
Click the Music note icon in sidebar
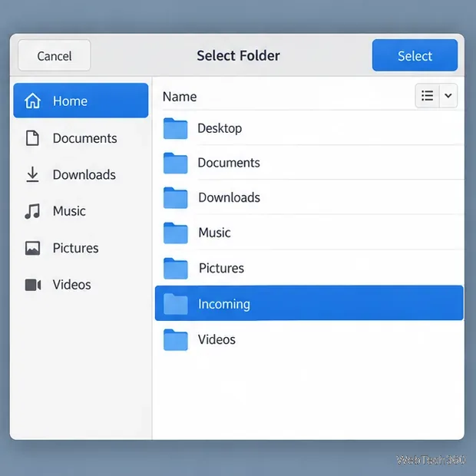[x=32, y=211]
